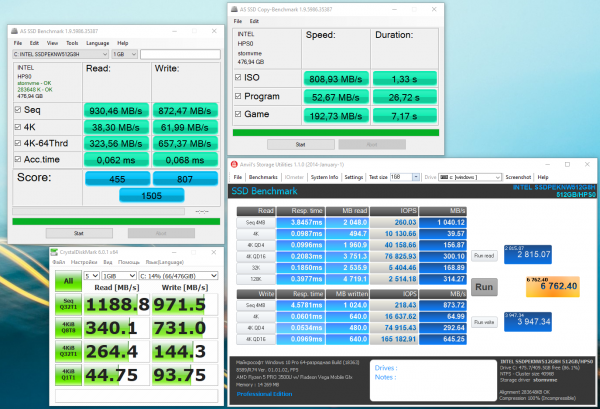Screen dimensions: 600x409
Task: Click Screenshot in Anvil's toolbar
Action: click(518, 177)
